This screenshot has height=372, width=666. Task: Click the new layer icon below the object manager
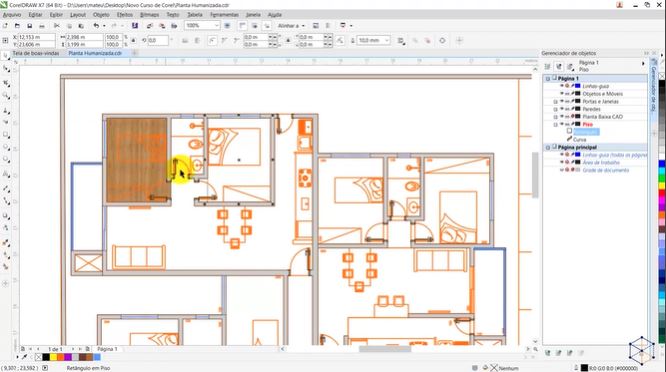click(547, 353)
